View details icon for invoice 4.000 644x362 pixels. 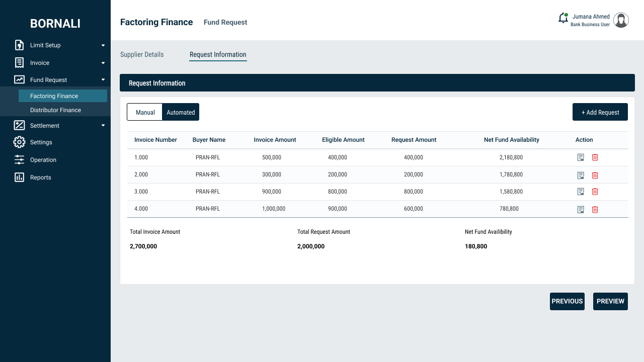581,210
